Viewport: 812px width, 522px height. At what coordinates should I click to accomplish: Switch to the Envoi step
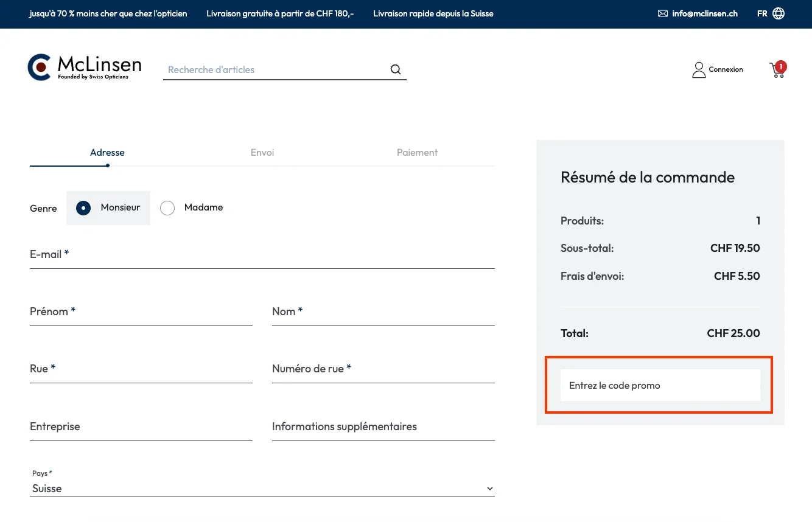point(262,153)
